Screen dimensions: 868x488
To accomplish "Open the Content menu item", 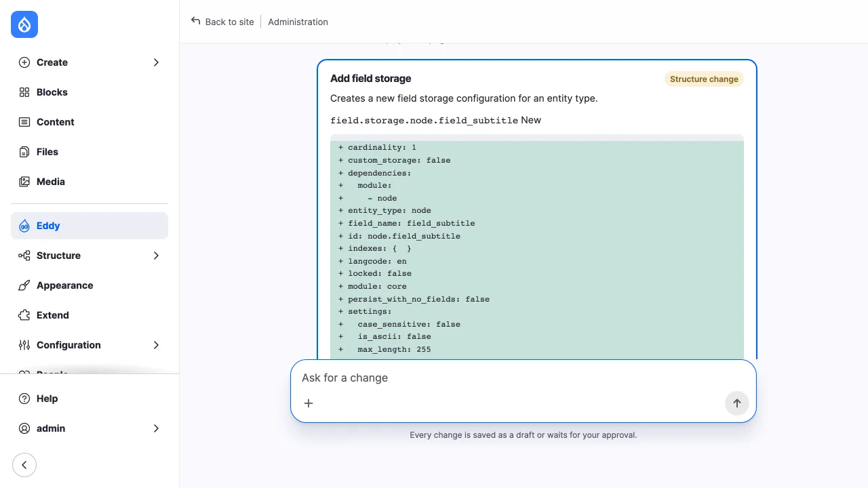I will tap(90, 122).
